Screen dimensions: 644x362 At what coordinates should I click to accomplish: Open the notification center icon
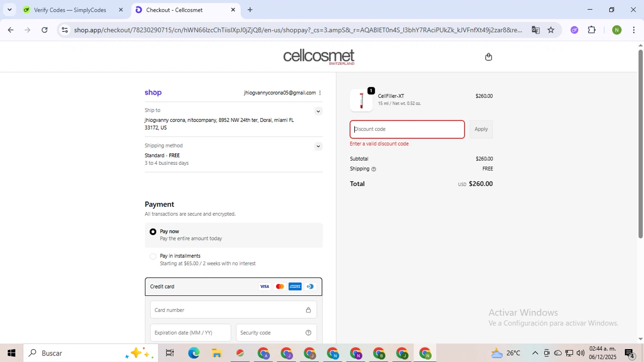click(x=630, y=353)
